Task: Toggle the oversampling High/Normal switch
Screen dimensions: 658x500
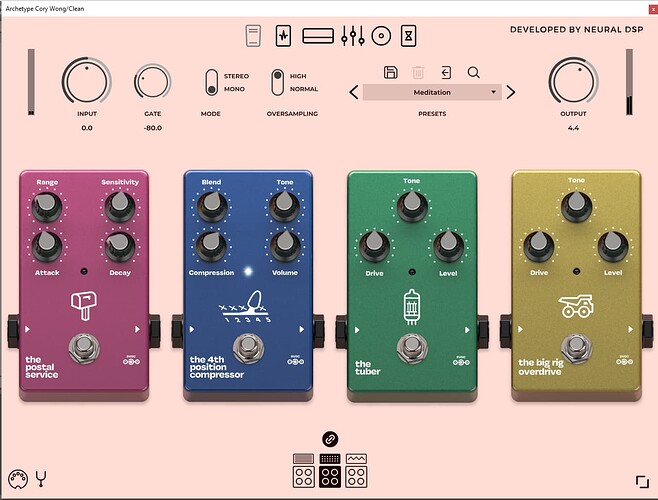Action: tap(277, 82)
